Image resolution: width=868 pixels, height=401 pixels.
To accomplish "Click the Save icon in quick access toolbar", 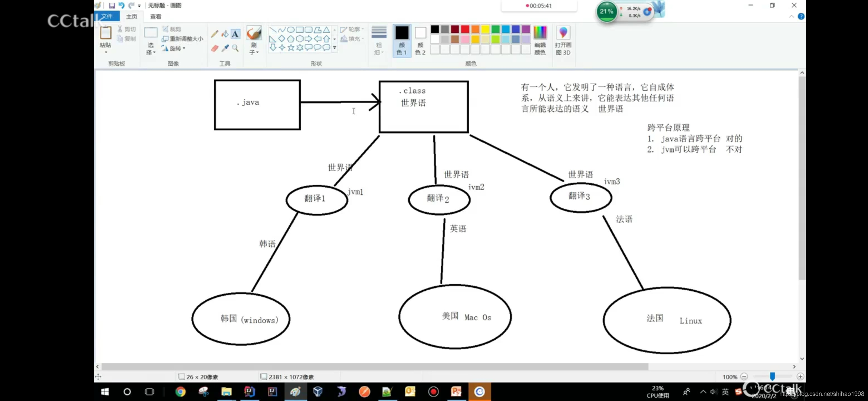I will pos(112,6).
